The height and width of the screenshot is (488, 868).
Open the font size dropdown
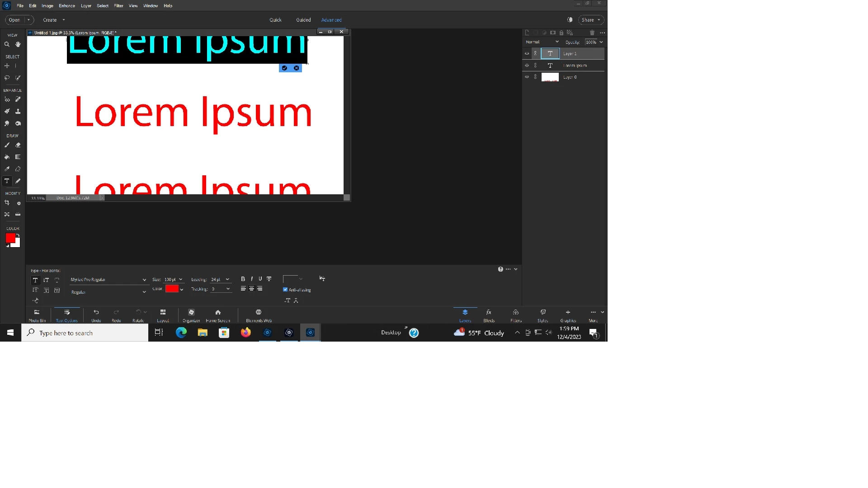coord(181,279)
